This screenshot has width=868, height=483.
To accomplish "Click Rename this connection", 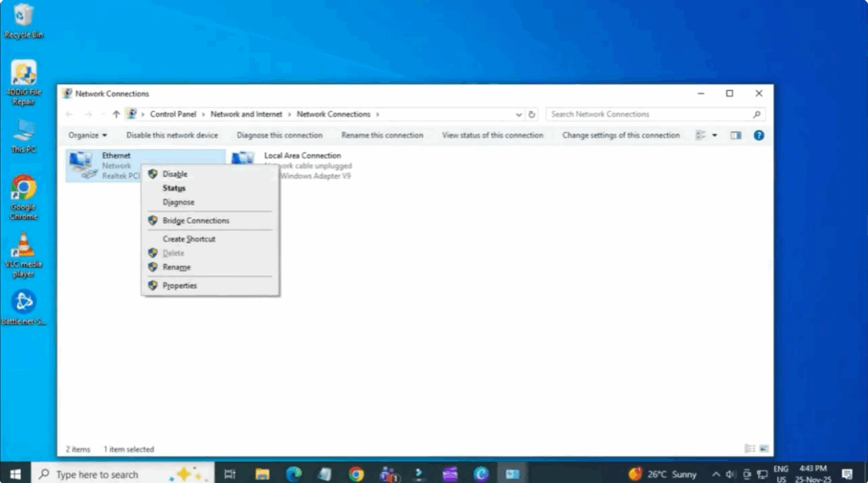I will pos(382,135).
